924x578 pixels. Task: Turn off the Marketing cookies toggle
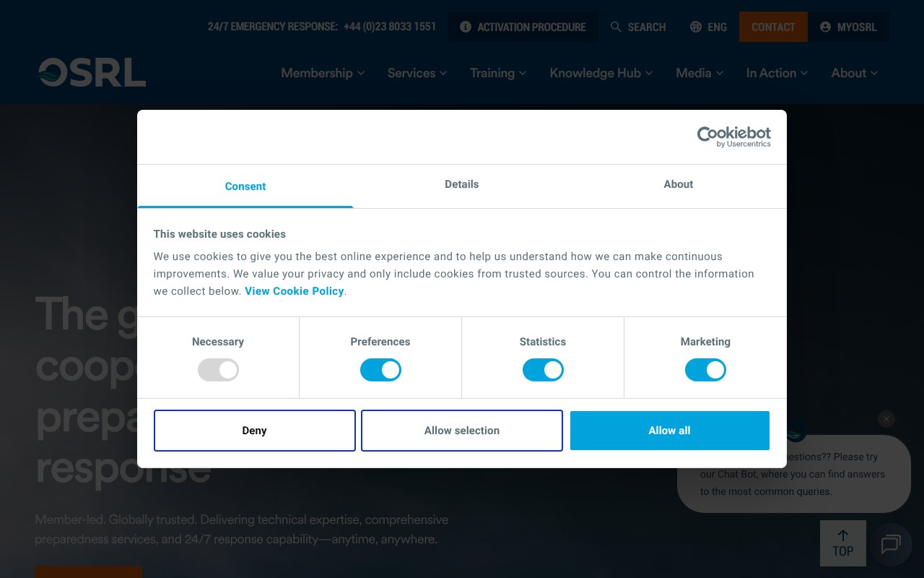[x=705, y=370]
